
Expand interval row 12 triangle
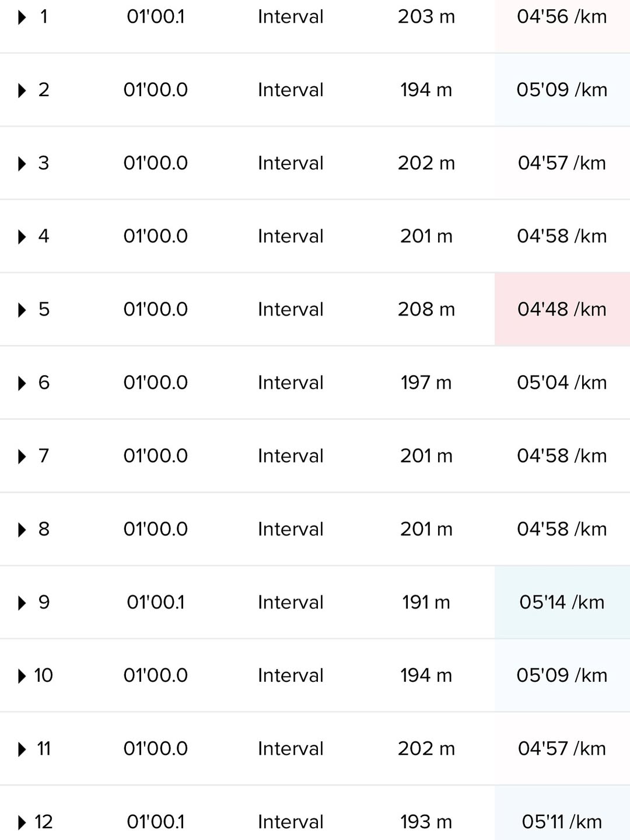tap(22, 822)
